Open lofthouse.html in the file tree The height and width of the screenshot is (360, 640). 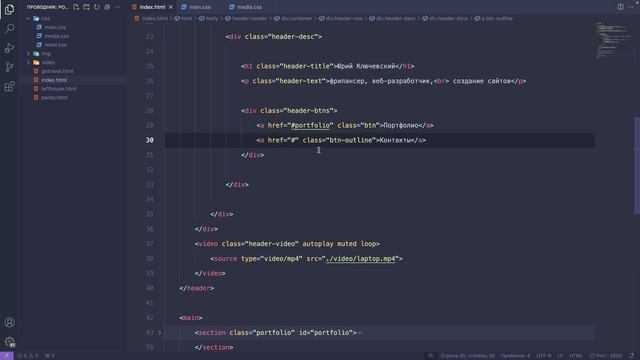(59, 89)
